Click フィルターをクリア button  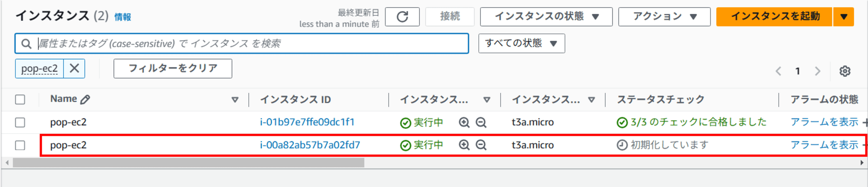click(x=173, y=69)
